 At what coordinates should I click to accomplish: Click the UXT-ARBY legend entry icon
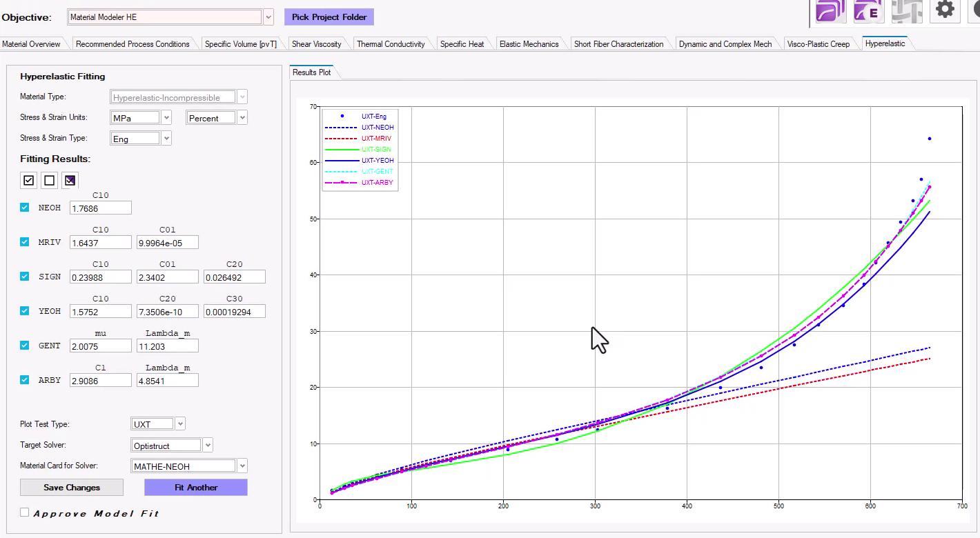tap(342, 183)
